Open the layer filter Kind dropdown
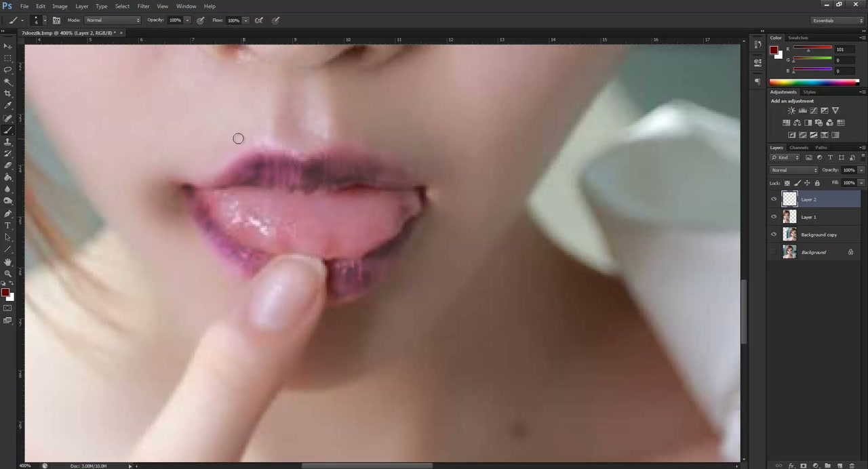 (x=785, y=158)
